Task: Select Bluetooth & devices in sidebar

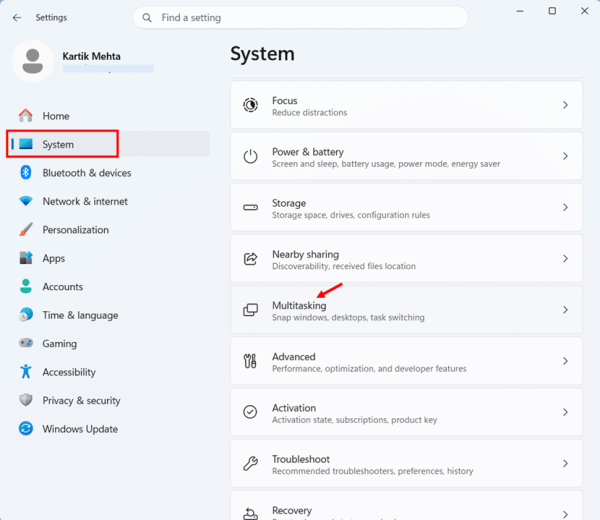Action: tap(109, 173)
